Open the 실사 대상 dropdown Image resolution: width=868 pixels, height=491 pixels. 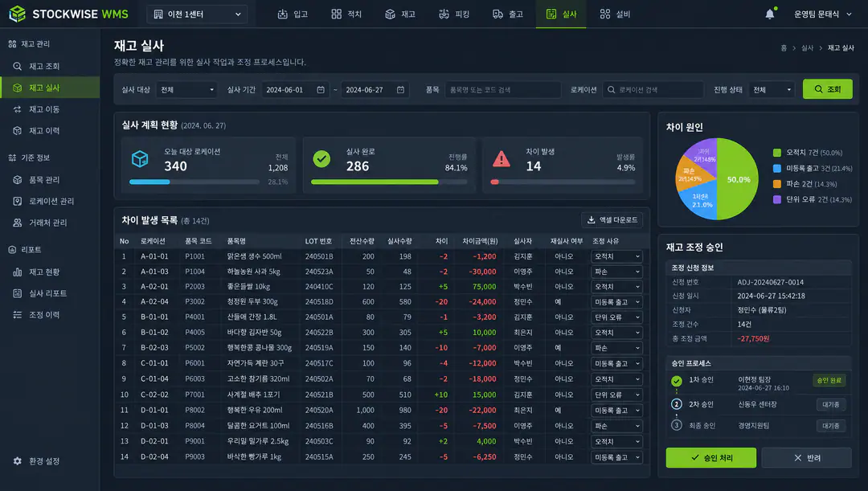(x=186, y=90)
